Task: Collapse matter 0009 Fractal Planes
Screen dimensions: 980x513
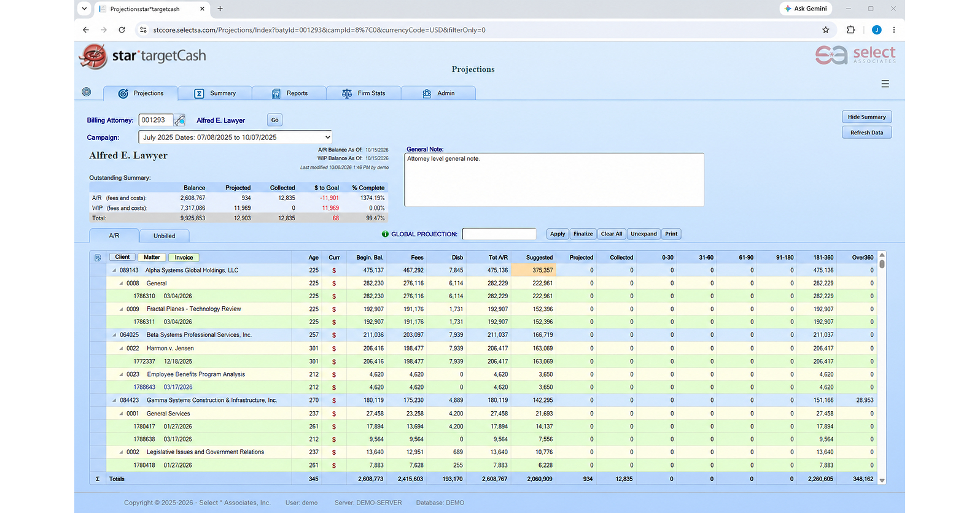Action: tap(121, 309)
